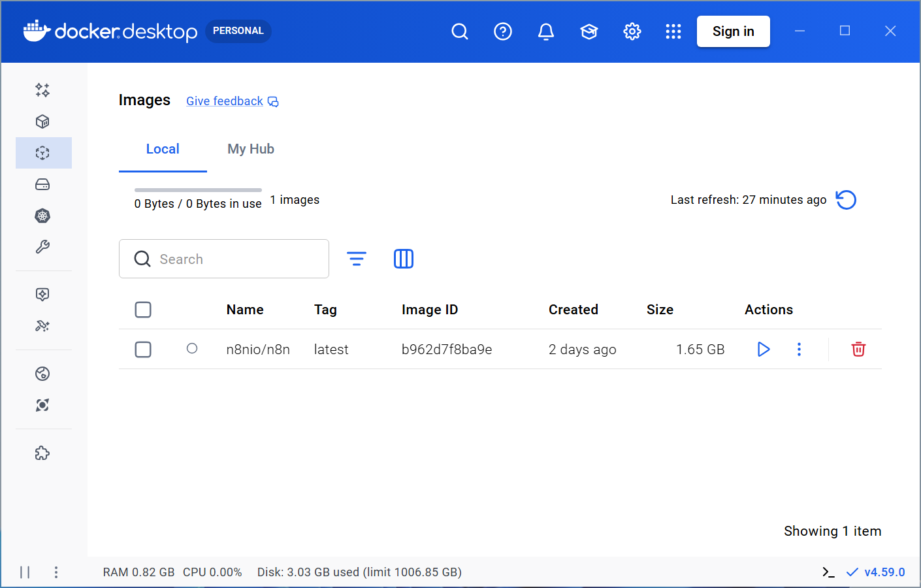Viewport: 921px width, 588px height.
Task: Open the Extensions marketplace
Action: tap(42, 453)
